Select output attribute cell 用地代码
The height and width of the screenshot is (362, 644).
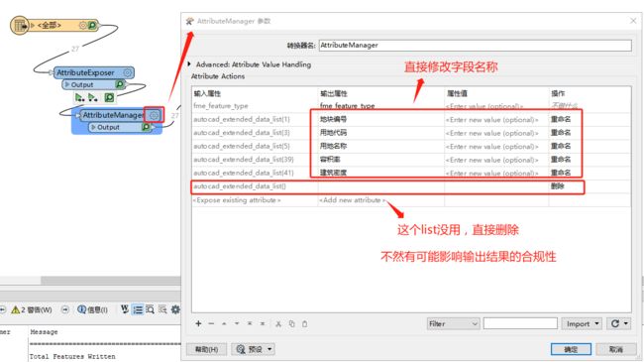(381, 133)
